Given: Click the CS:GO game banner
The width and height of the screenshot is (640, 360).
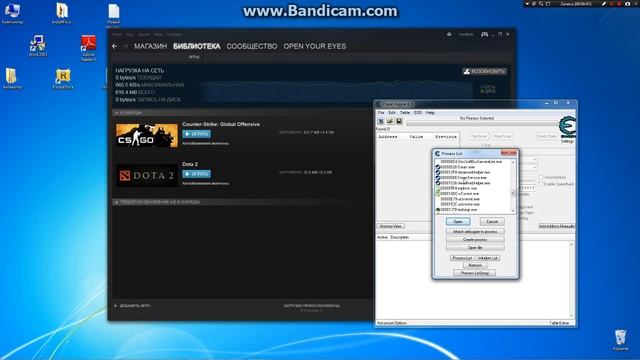Looking at the screenshot, I should click(x=147, y=135).
